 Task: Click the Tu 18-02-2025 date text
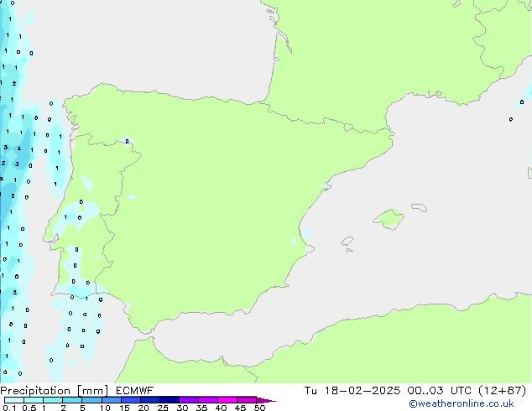point(352,391)
